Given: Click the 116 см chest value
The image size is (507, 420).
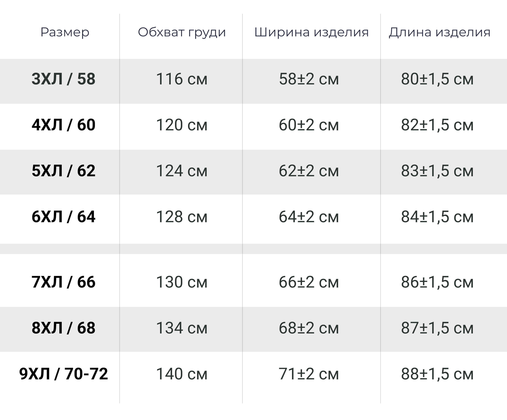Looking at the screenshot, I should pyautogui.click(x=182, y=79).
